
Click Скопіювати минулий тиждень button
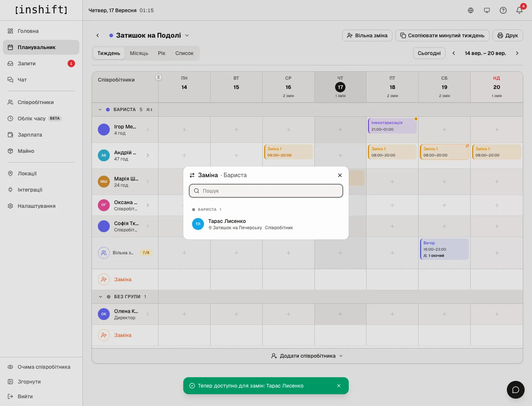(442, 35)
